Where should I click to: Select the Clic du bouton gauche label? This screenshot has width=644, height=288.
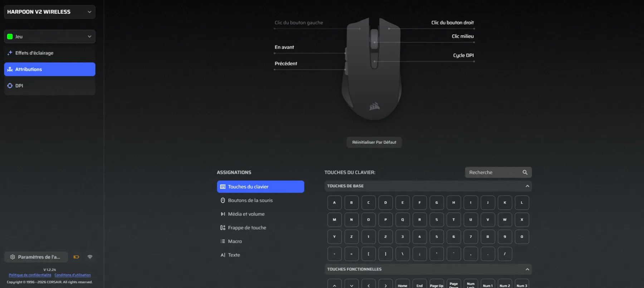click(299, 23)
